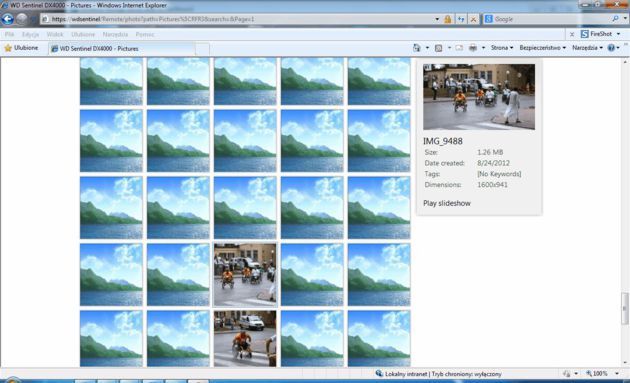
Task: Click the Play slideshow link
Action: 447,203
